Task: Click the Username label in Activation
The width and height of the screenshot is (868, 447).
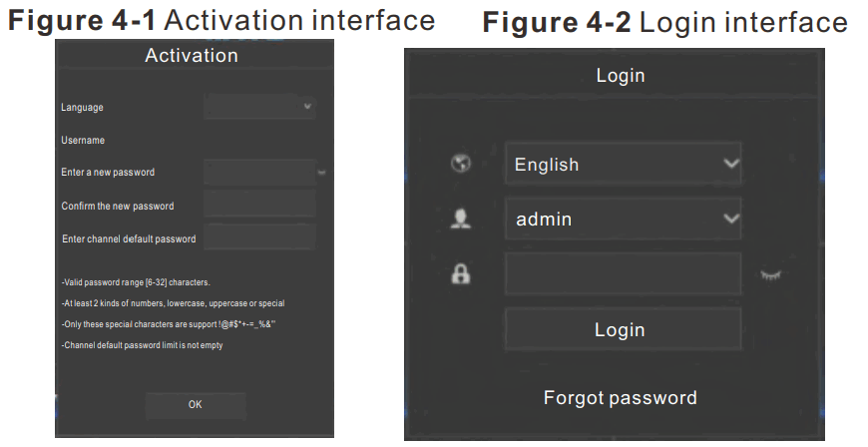Action: click(x=83, y=141)
